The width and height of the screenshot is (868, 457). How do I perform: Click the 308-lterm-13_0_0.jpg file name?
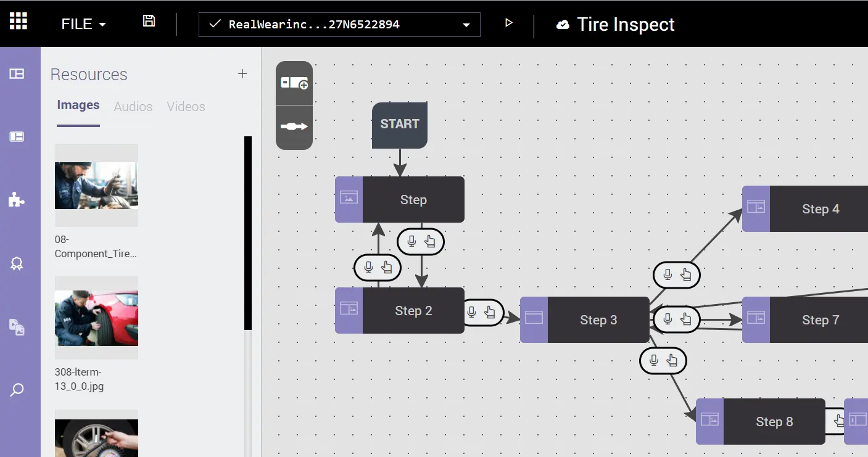click(78, 379)
